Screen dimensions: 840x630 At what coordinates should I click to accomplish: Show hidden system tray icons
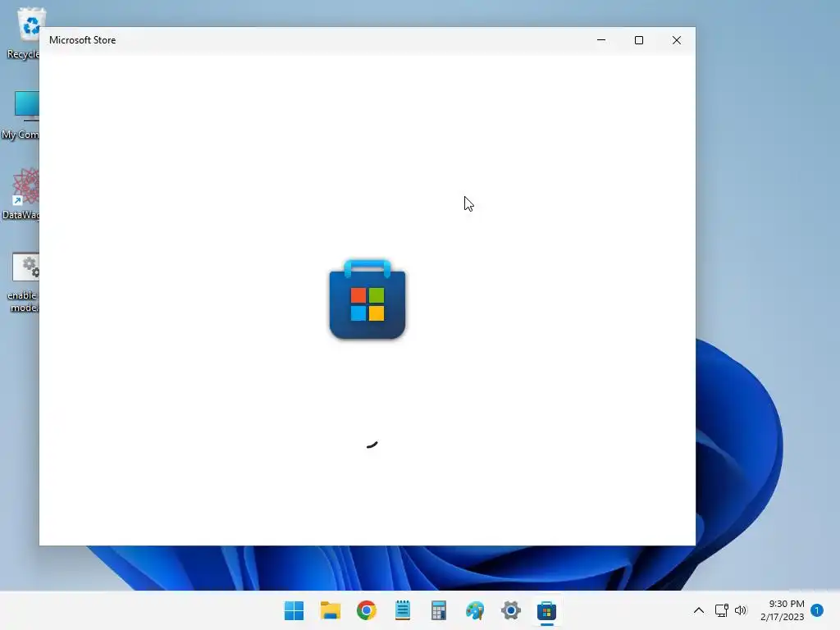pos(699,610)
